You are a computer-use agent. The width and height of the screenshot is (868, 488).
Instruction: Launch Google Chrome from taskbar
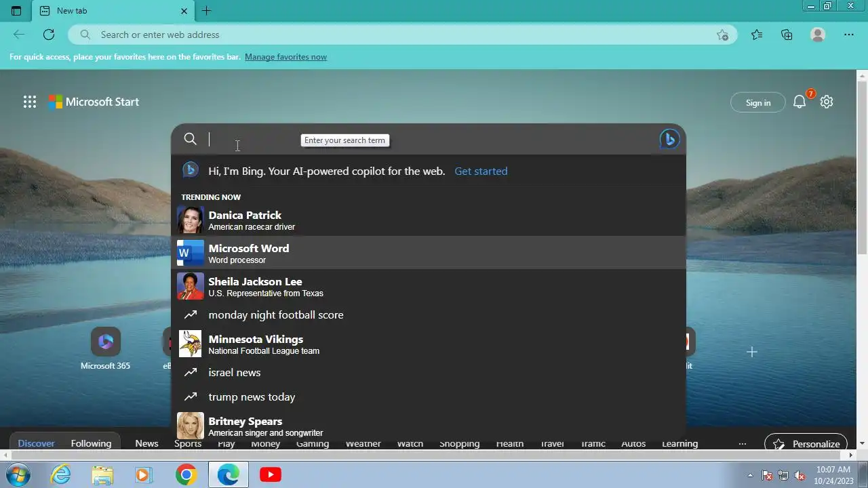(186, 474)
